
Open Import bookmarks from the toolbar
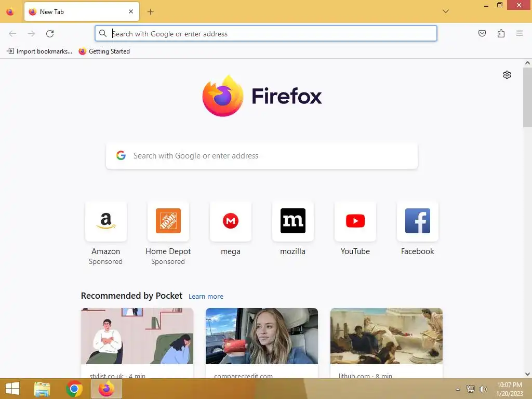[x=39, y=51]
